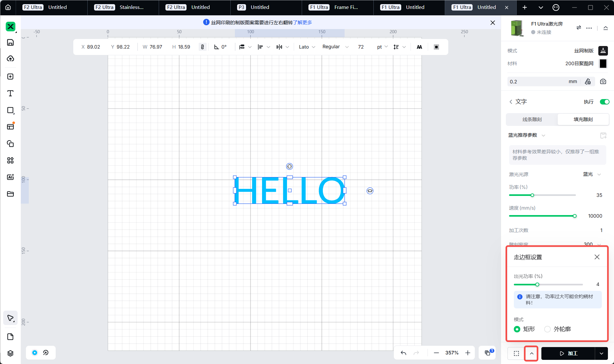Open the layers panel icon
614x364 pixels.
10,353
